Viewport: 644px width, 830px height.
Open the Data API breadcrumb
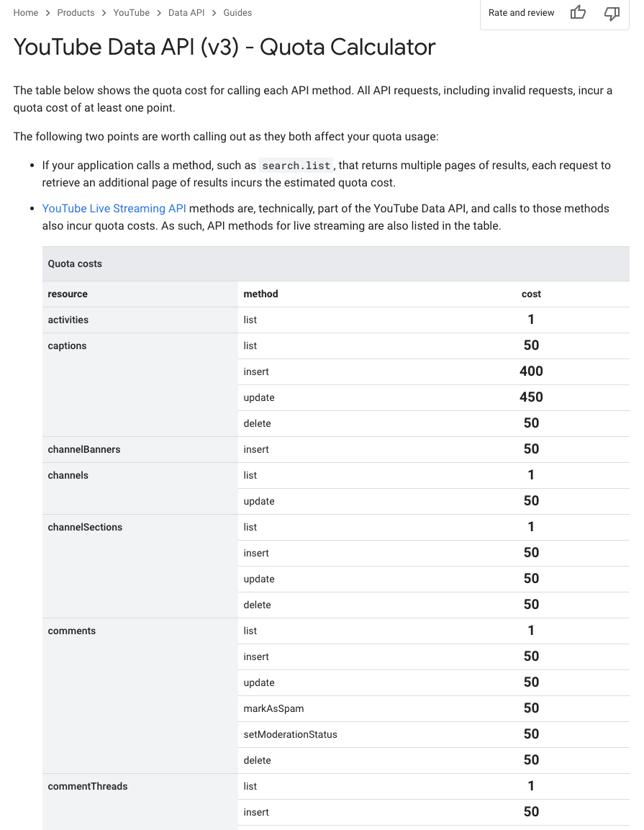click(x=186, y=13)
